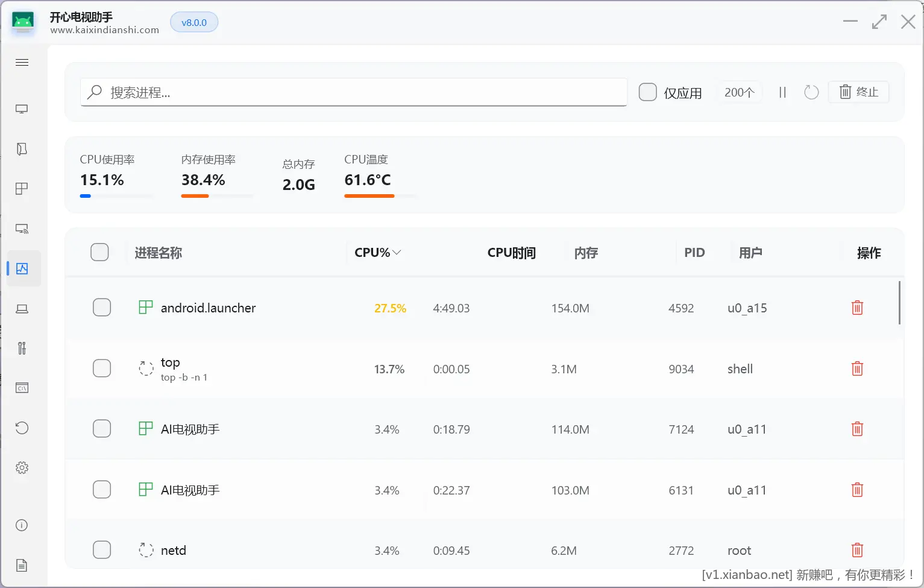The height and width of the screenshot is (588, 924).
Task: Click the v8.0.0 version badge
Action: (194, 22)
